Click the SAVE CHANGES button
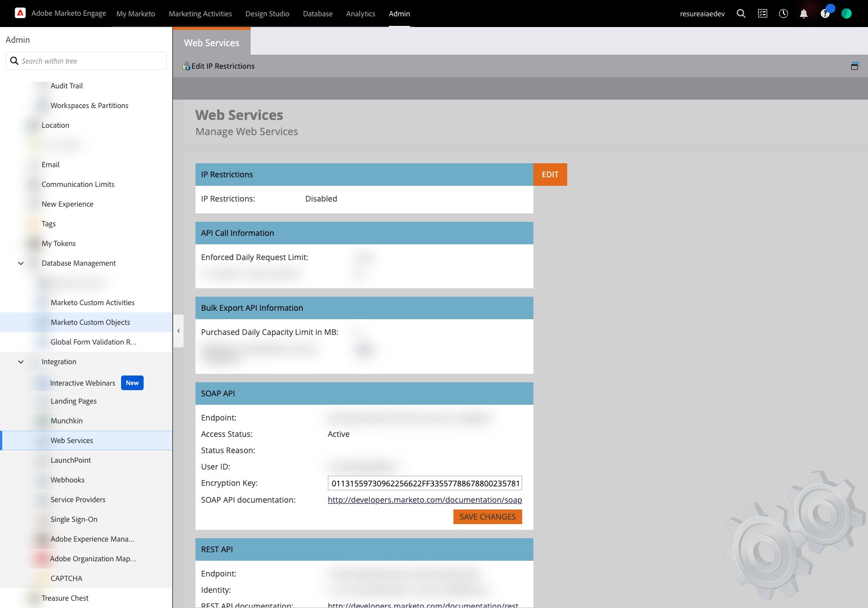Viewport: 868px width, 608px height. click(488, 517)
